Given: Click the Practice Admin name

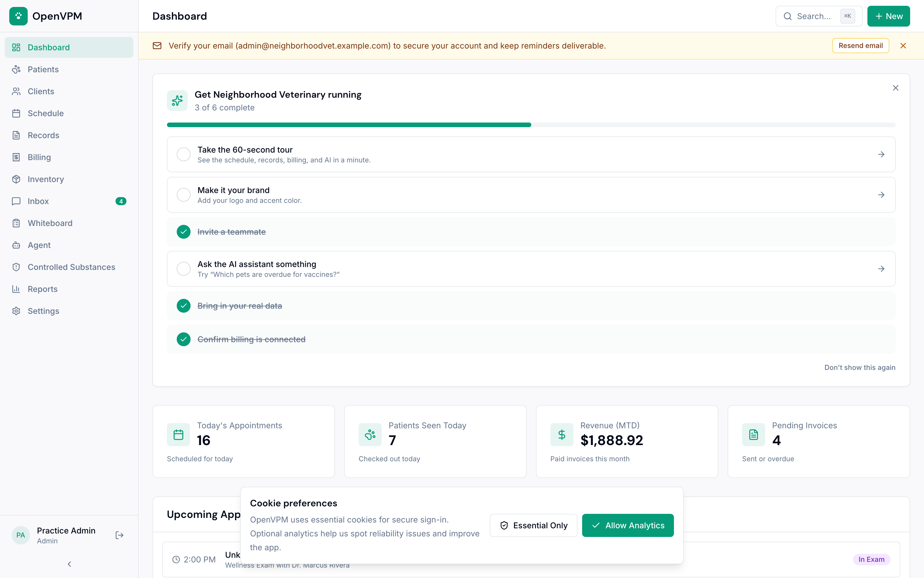Looking at the screenshot, I should 66,531.
